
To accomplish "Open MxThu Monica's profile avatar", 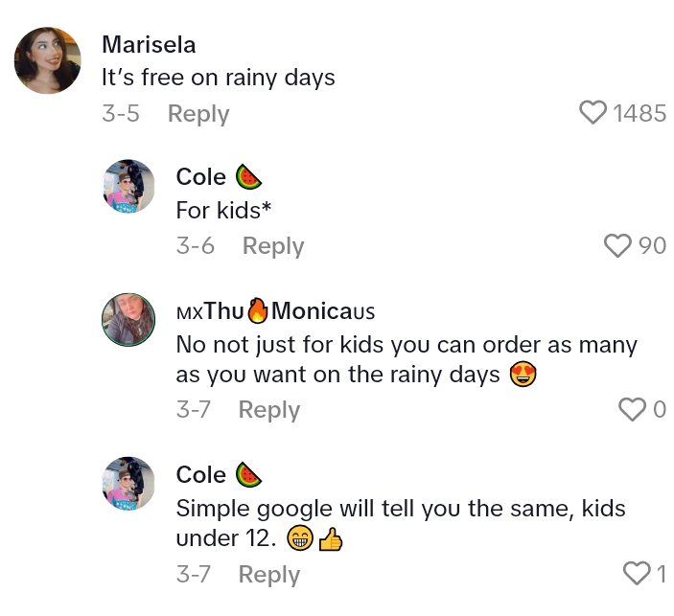I will pyautogui.click(x=128, y=319).
